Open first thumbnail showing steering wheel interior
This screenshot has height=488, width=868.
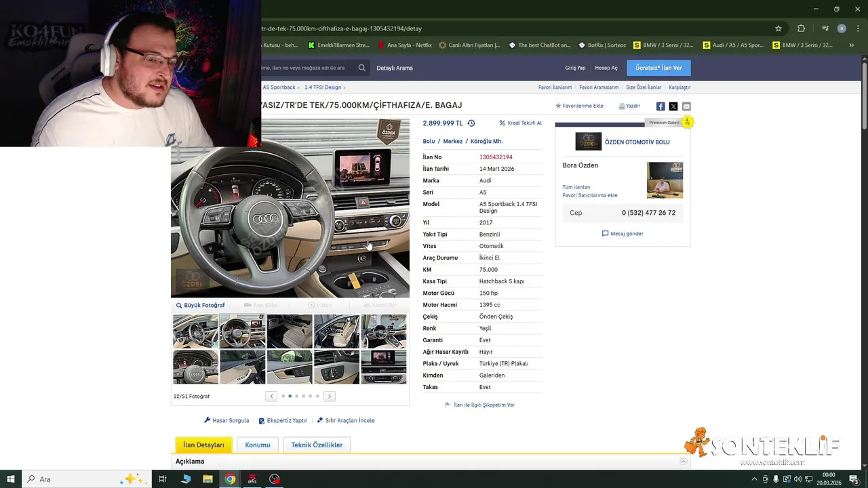195,331
